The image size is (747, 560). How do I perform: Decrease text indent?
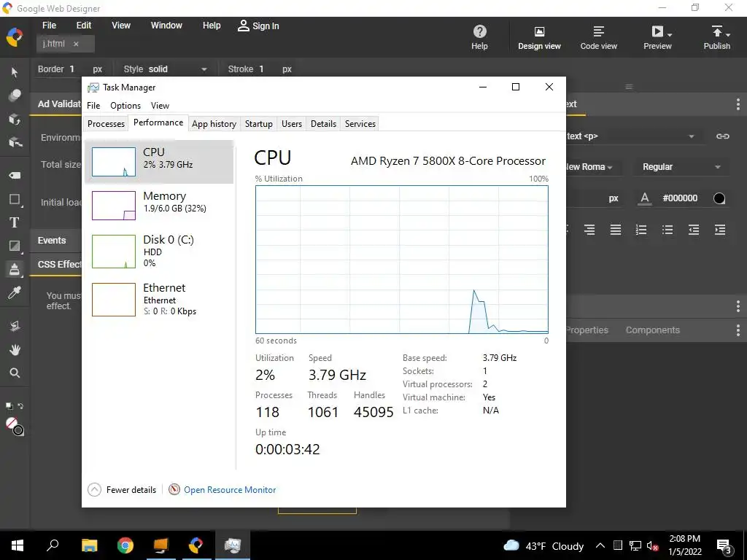click(x=694, y=230)
